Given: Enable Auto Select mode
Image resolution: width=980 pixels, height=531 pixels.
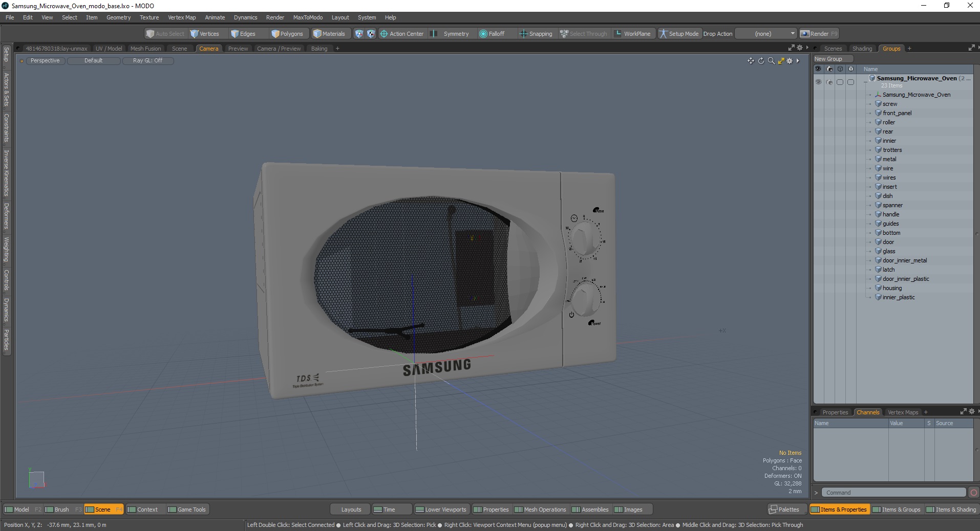Looking at the screenshot, I should coord(165,34).
